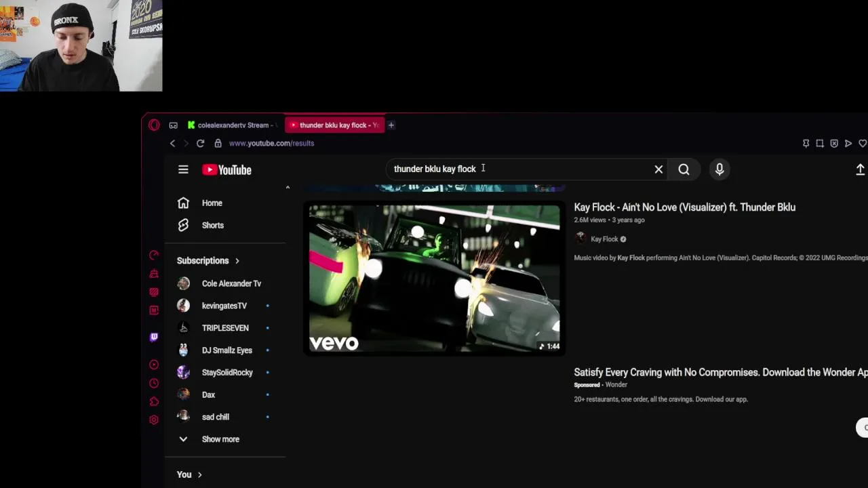Viewport: 868px width, 488px height.
Task: View site security padlock info
Action: click(218, 143)
